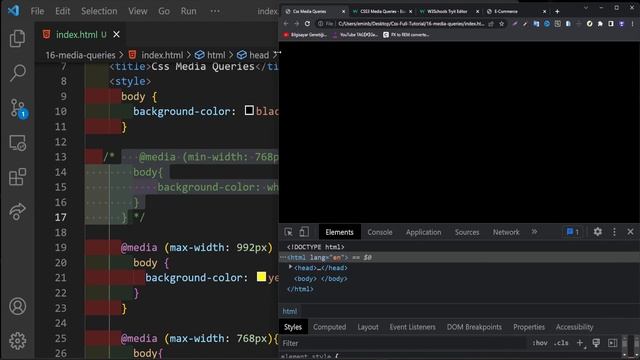This screenshot has width=640, height=360.
Task: Open the Run menu
Action: pos(188,11)
